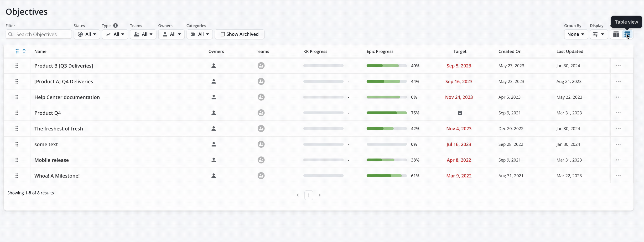Open the Categories filter dropdown
This screenshot has height=242, width=644.
click(x=199, y=34)
